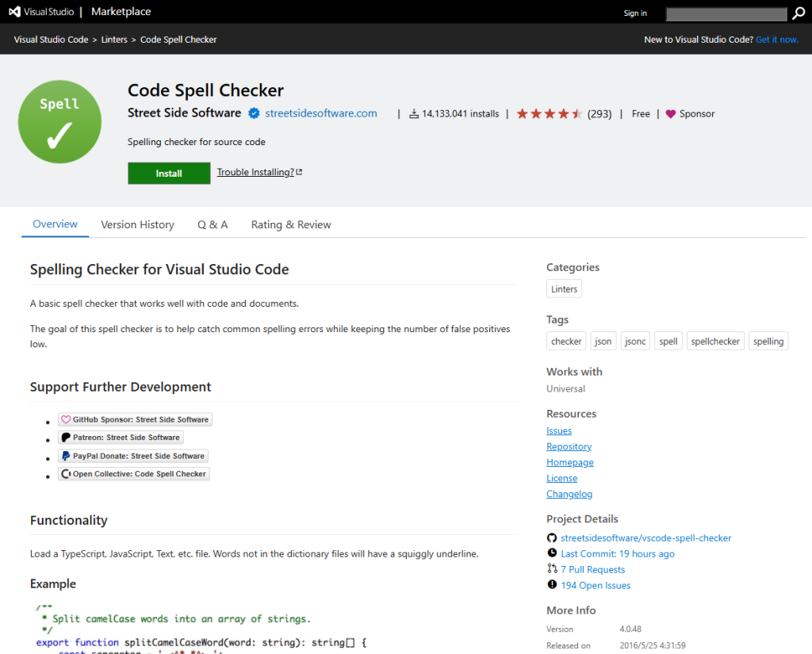Open the Changelog resource link
This screenshot has width=812, height=654.
pyautogui.click(x=569, y=494)
